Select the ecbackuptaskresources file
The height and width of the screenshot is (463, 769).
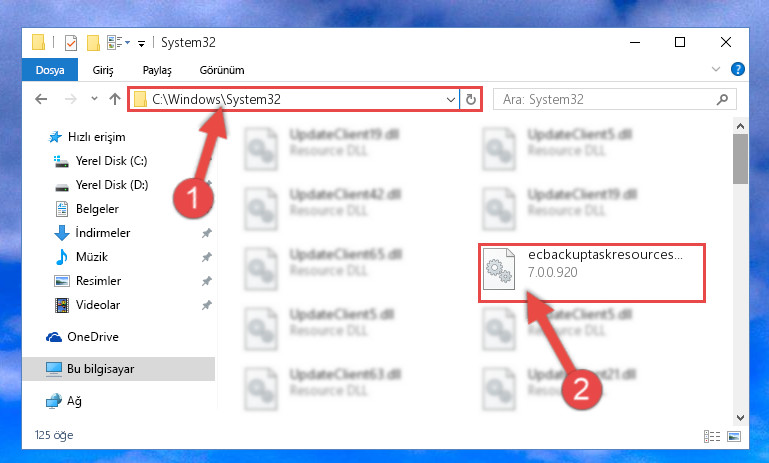(591, 272)
